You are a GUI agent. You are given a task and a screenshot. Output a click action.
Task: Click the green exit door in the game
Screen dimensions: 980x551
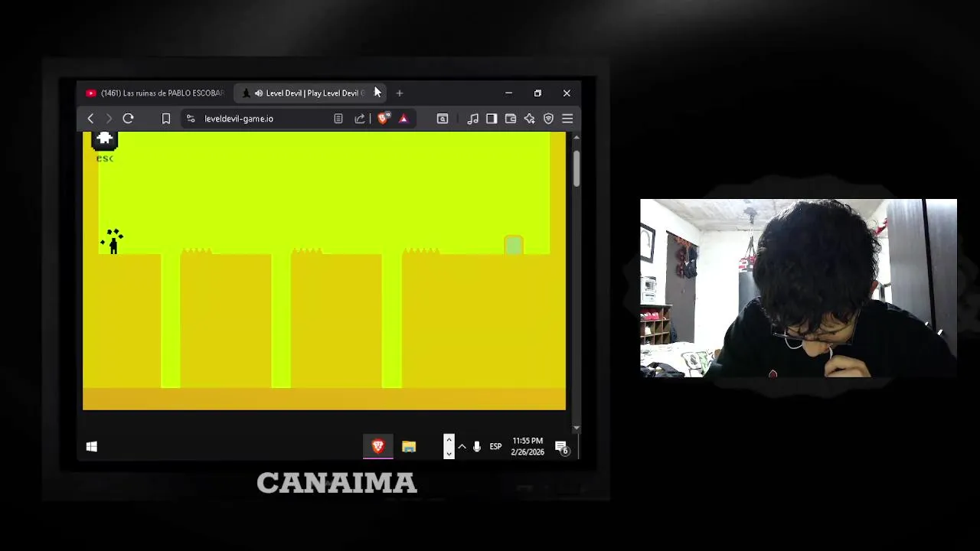[514, 245]
